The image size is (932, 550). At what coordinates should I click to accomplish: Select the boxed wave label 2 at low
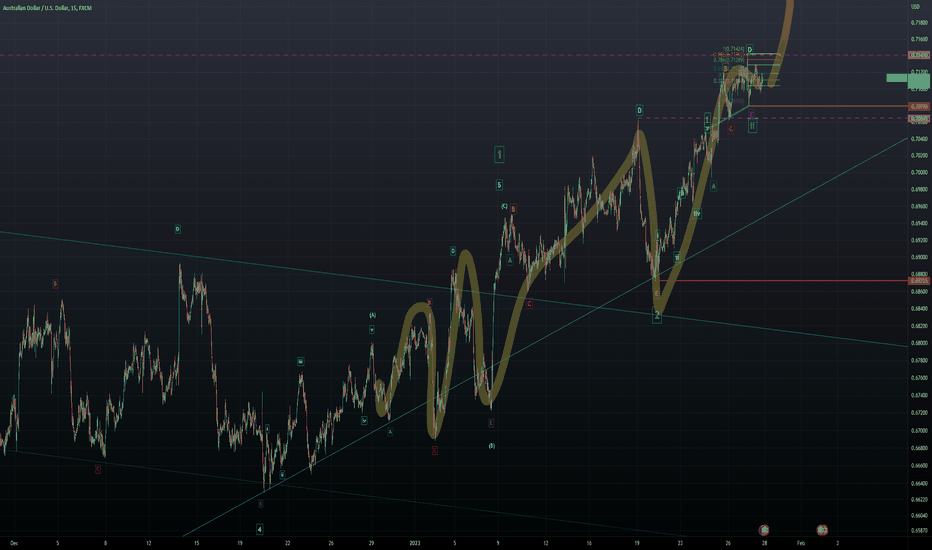click(x=657, y=315)
